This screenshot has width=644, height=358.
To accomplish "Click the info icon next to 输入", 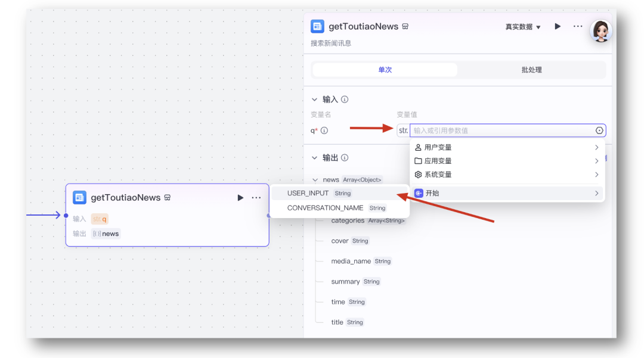I will [x=345, y=99].
